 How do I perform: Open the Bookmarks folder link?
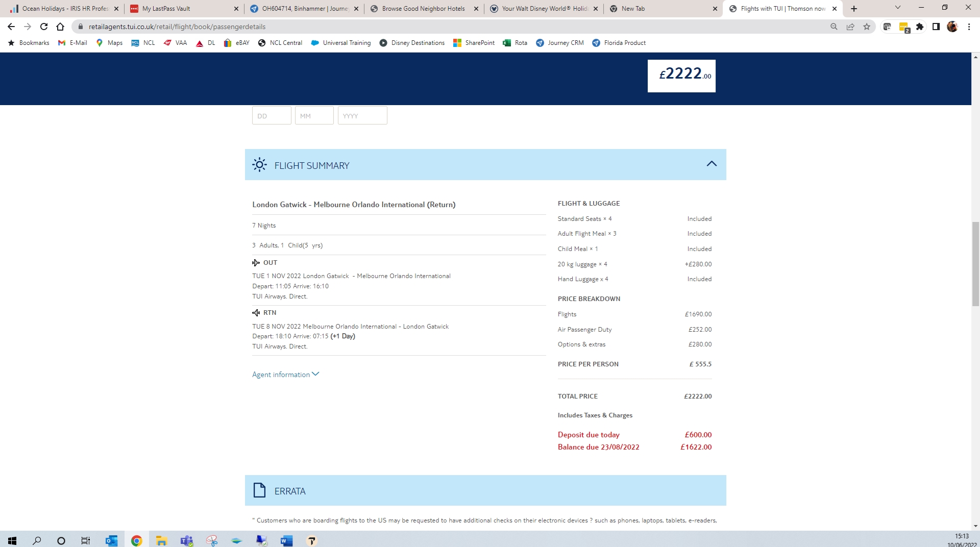[29, 43]
